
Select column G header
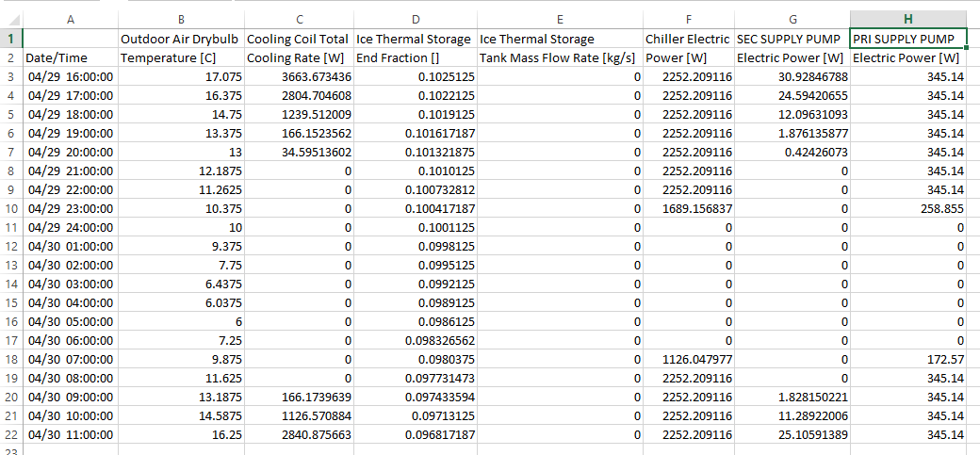tap(792, 20)
